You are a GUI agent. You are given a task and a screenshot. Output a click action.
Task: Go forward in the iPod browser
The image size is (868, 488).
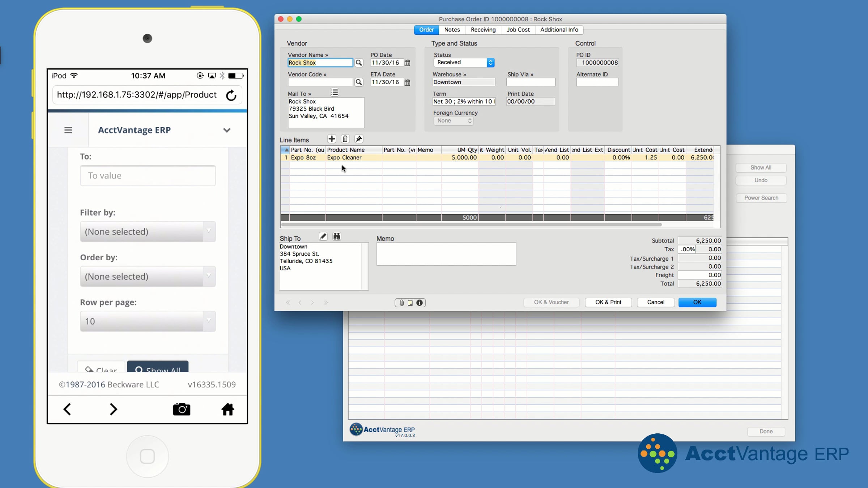pyautogui.click(x=113, y=409)
